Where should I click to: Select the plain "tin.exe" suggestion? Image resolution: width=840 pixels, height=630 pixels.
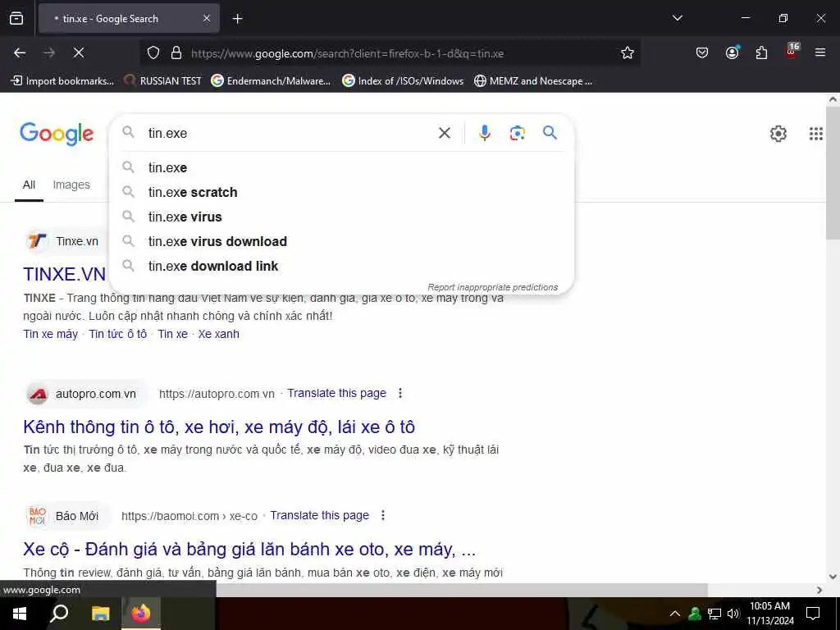point(342,167)
